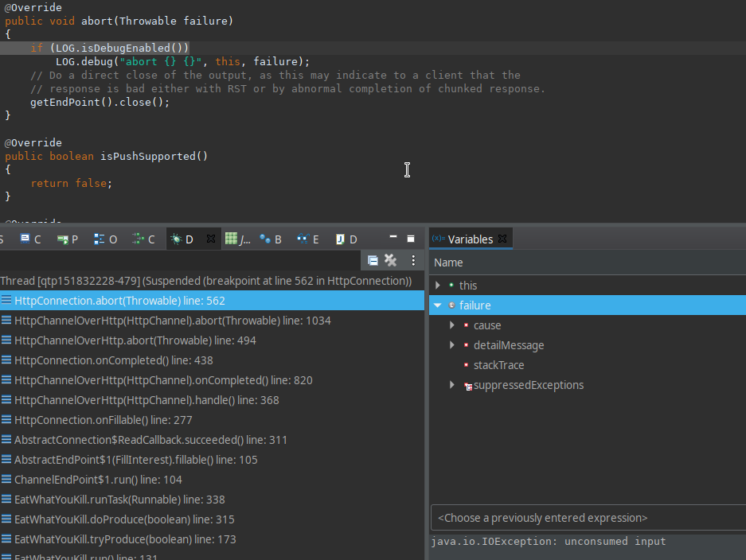Click the 'cause' field name
Image resolution: width=746 pixels, height=560 pixels.
pos(487,325)
